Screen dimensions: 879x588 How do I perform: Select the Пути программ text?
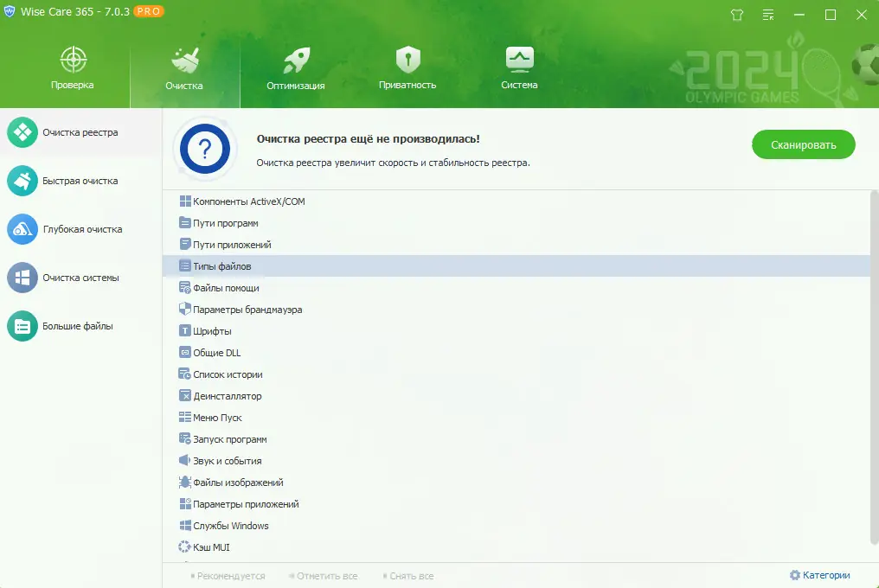(x=225, y=223)
